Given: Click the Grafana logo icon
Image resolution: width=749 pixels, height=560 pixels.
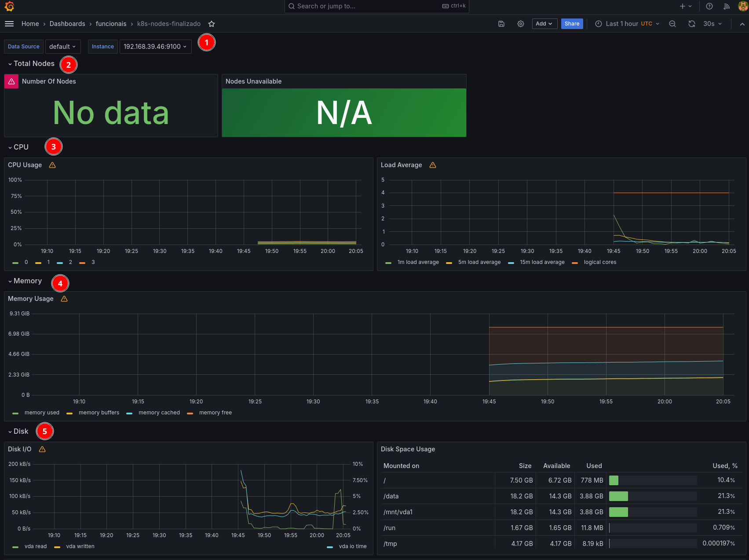Looking at the screenshot, I should click(9, 6).
